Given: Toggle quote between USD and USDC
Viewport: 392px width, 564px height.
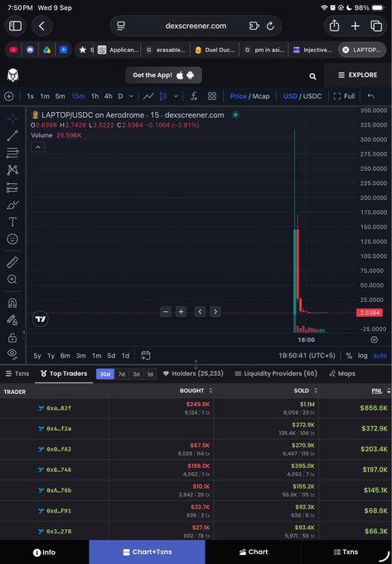Looking at the screenshot, I should [x=302, y=96].
